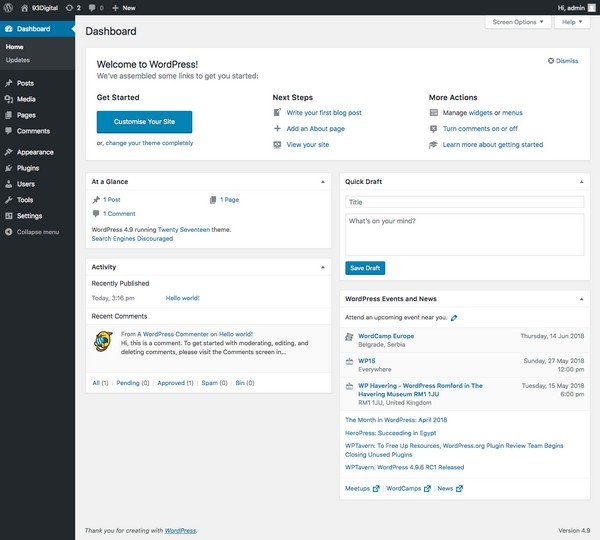Open the Home submenu item
Image resolution: width=600 pixels, height=540 pixels.
pyautogui.click(x=15, y=47)
